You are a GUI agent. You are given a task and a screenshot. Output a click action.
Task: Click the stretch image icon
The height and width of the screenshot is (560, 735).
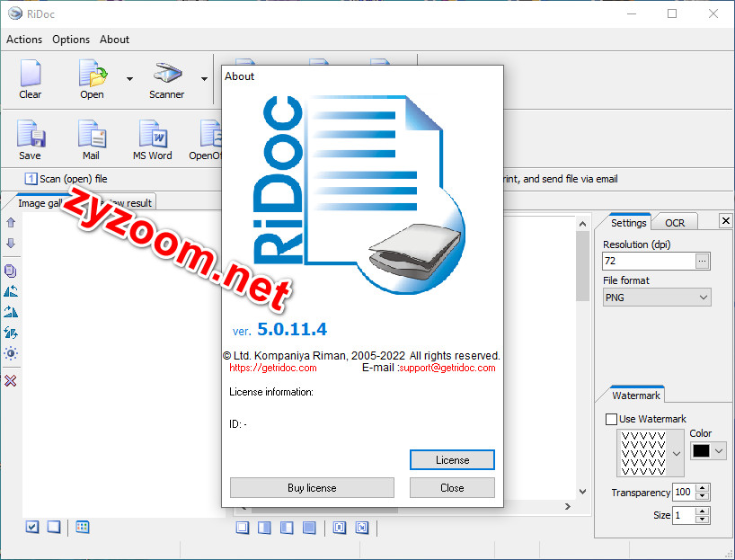tap(362, 528)
